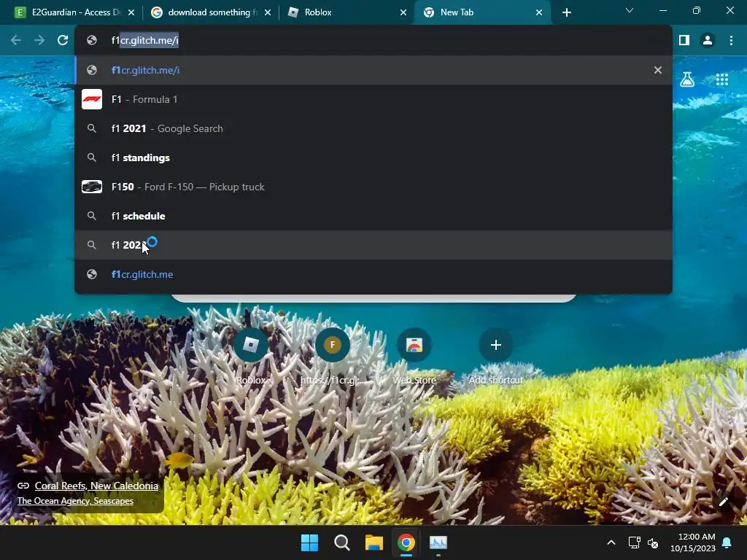Open the Web Store shortcut tile
This screenshot has height=560, width=747.
click(x=414, y=356)
